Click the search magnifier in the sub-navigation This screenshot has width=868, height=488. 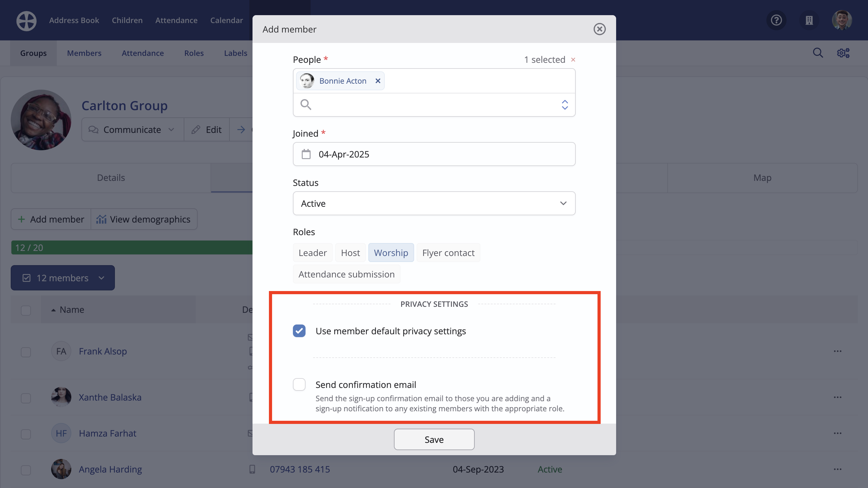click(x=818, y=53)
